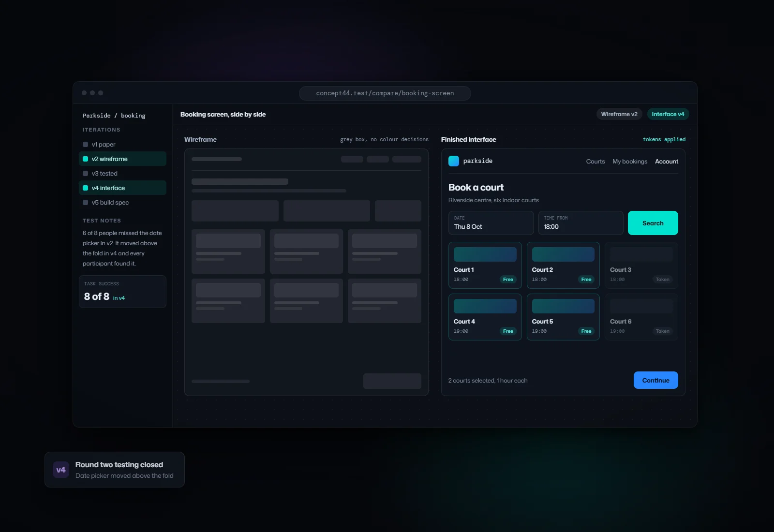Click the 'Wireframe' panel label

pyautogui.click(x=200, y=139)
